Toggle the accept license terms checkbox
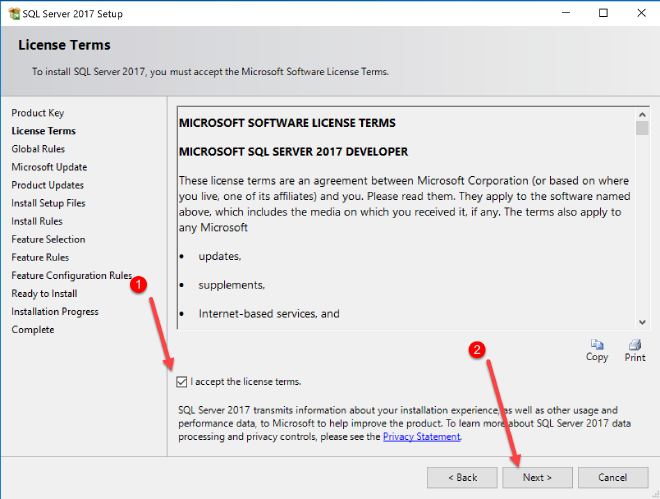 pos(180,381)
